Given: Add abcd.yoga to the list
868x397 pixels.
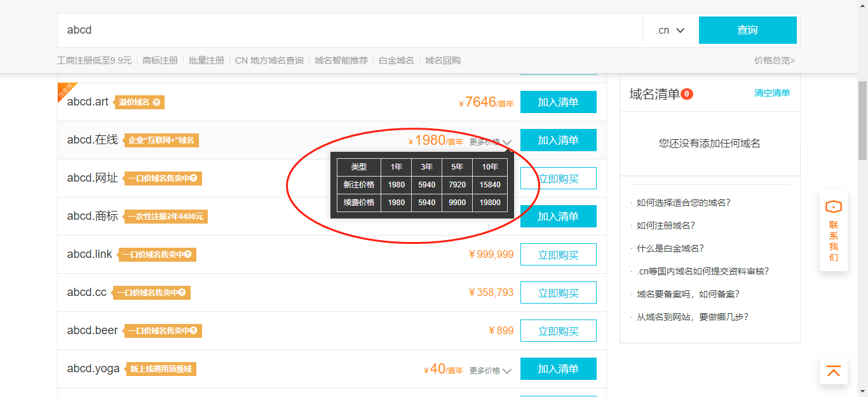Looking at the screenshot, I should click(559, 369).
